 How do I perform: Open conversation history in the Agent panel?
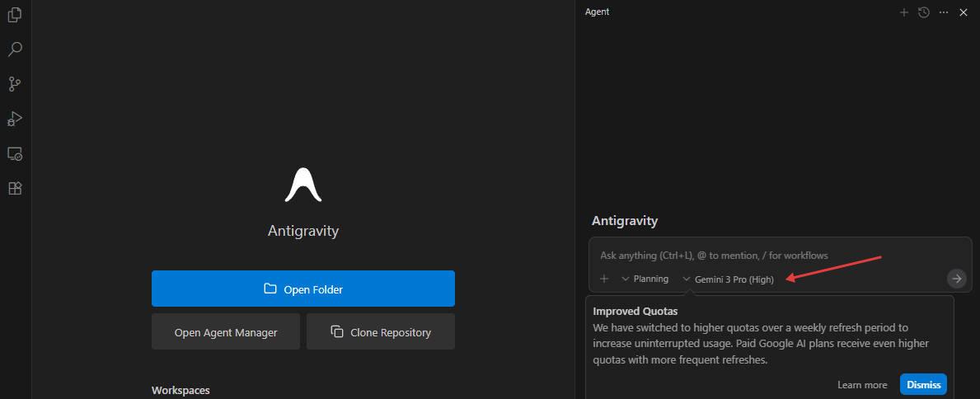point(924,12)
